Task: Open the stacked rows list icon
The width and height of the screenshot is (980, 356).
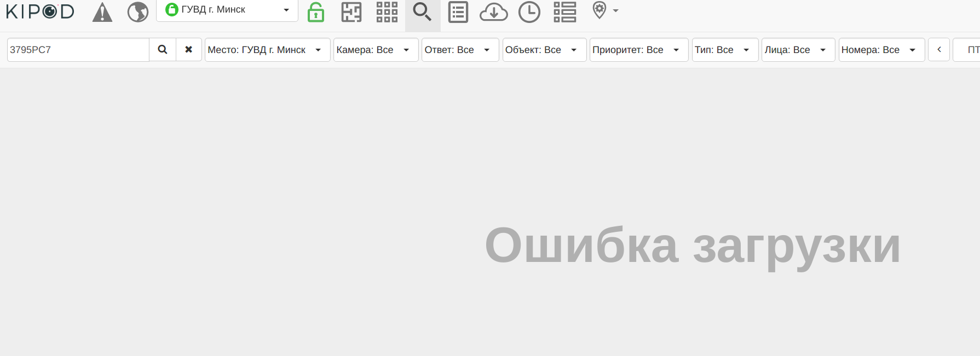Action: click(565, 12)
